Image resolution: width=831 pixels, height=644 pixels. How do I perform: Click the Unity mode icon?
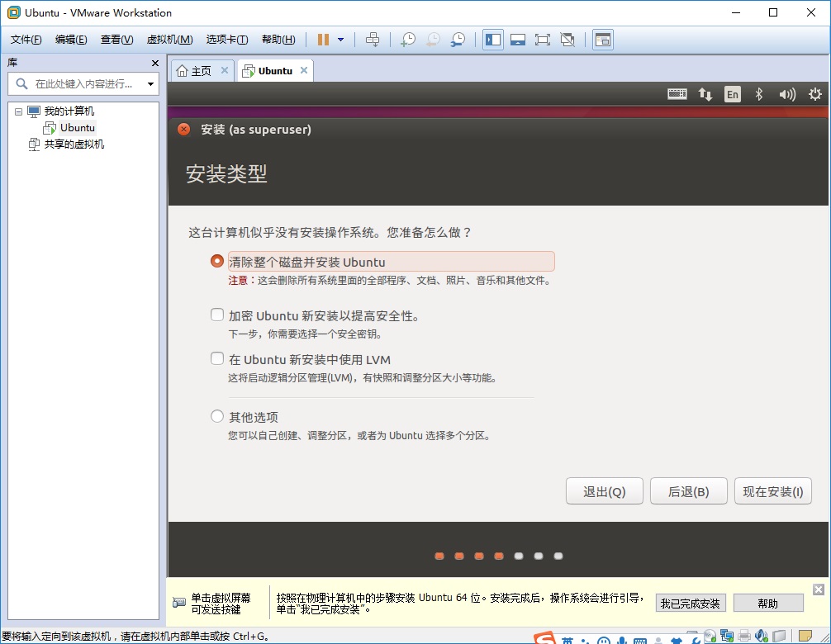pos(567,40)
